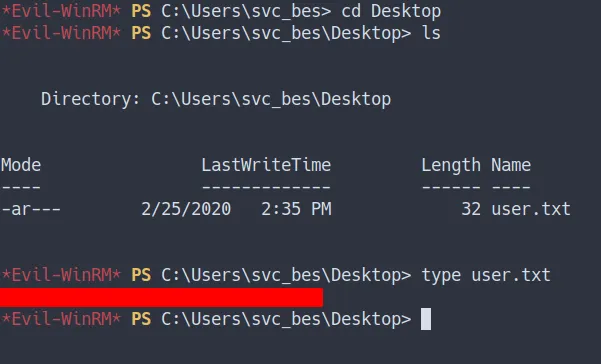This screenshot has width=601, height=364.
Task: Click the Length column header
Action: pyautogui.click(x=451, y=166)
